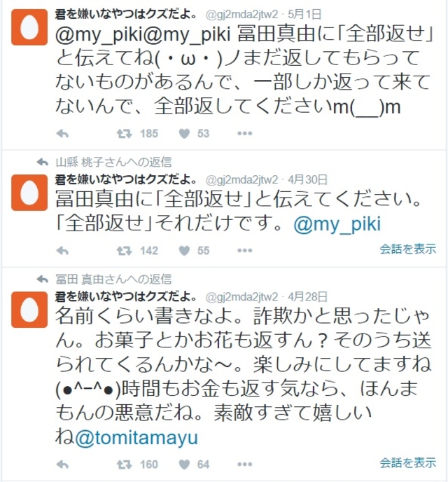Open more options on May 1 tweet

(245, 133)
